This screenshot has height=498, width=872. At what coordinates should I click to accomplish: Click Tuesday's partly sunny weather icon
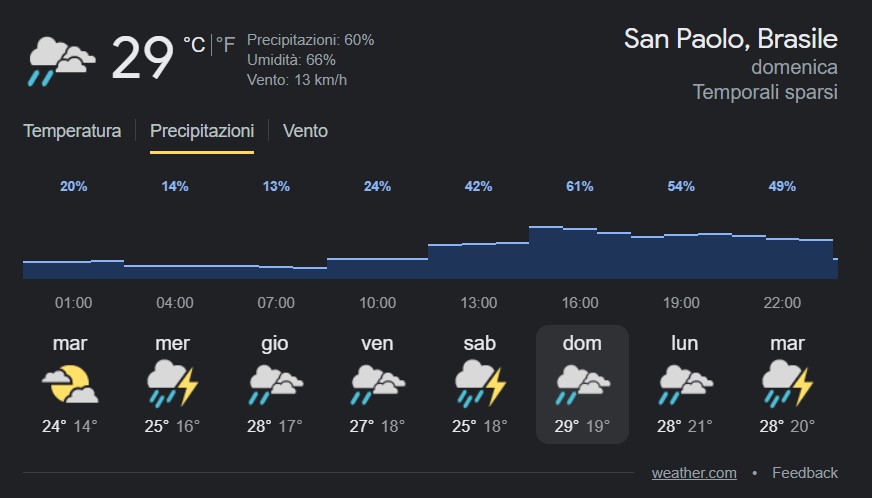click(70, 384)
